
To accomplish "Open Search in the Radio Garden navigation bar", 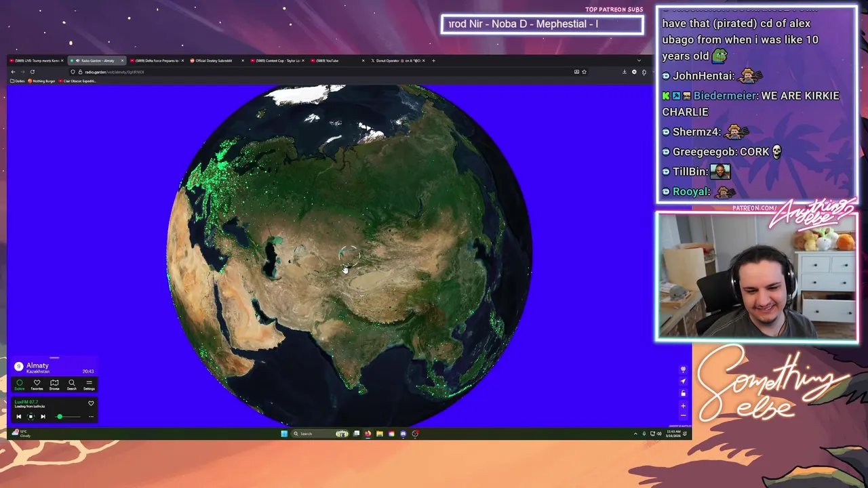I will coord(72,384).
